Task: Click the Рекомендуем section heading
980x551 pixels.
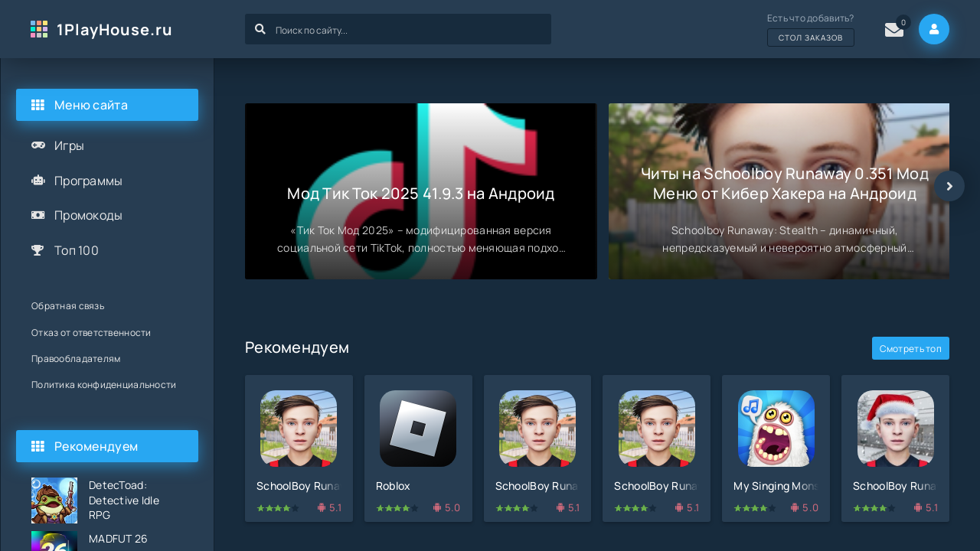Action: click(297, 347)
